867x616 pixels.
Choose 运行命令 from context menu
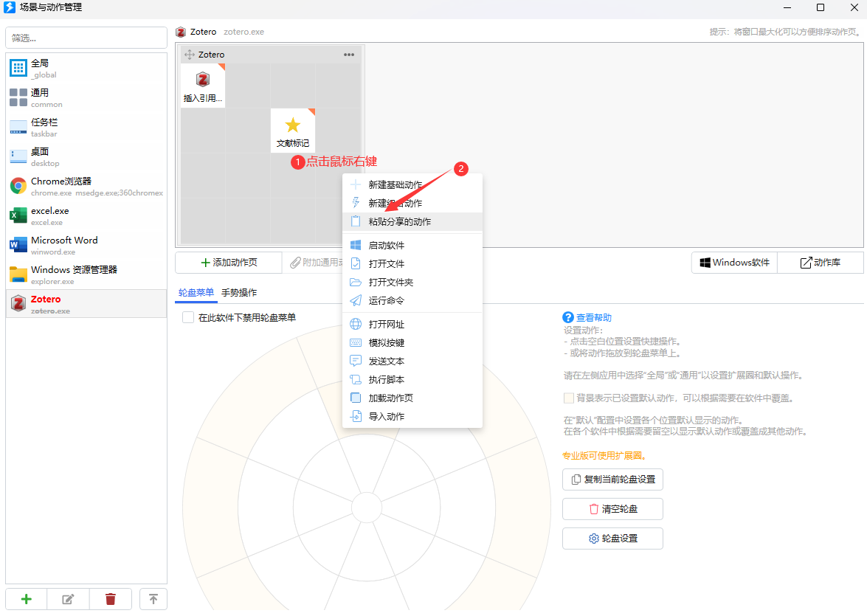point(412,300)
